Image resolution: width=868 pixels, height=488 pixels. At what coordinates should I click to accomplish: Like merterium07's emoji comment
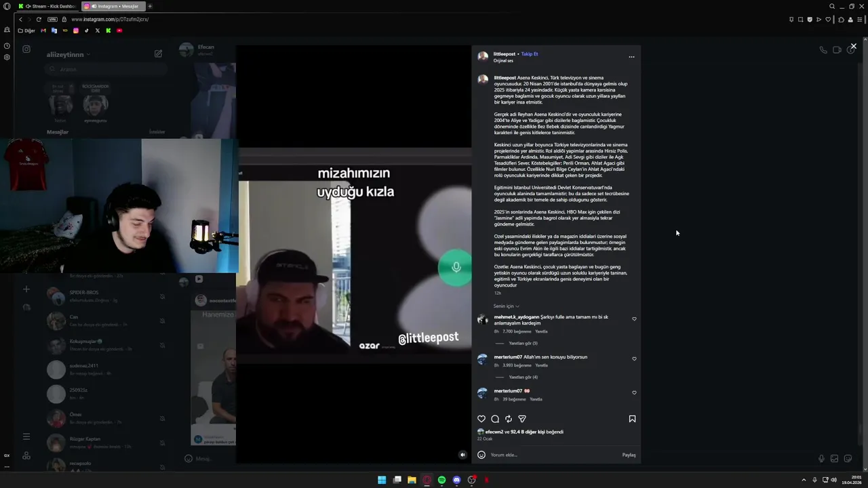pyautogui.click(x=634, y=392)
